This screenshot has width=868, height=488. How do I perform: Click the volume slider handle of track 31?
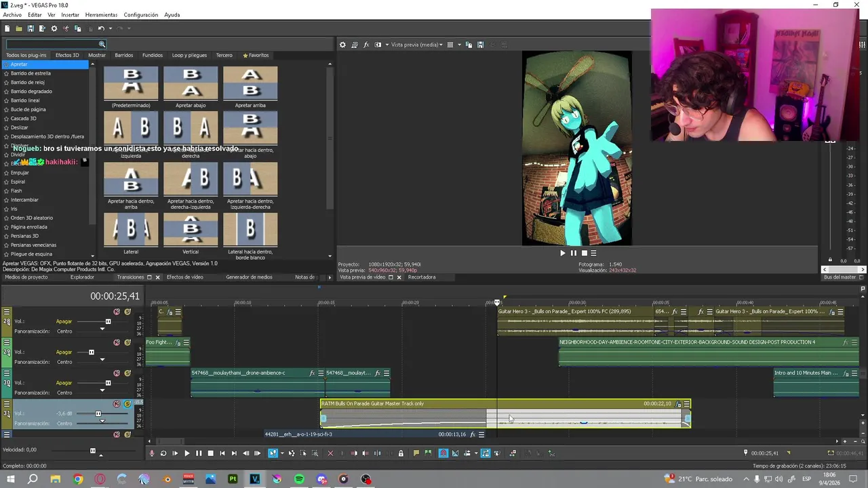pos(98,413)
